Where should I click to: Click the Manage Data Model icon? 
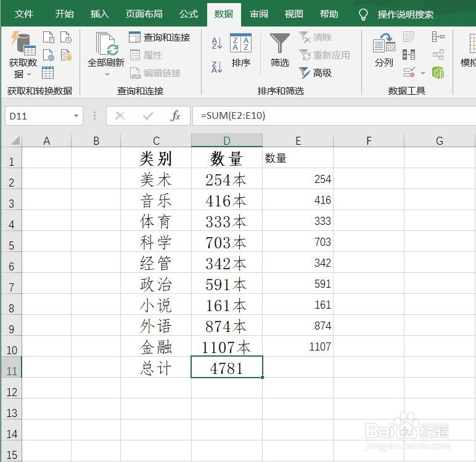[438, 73]
